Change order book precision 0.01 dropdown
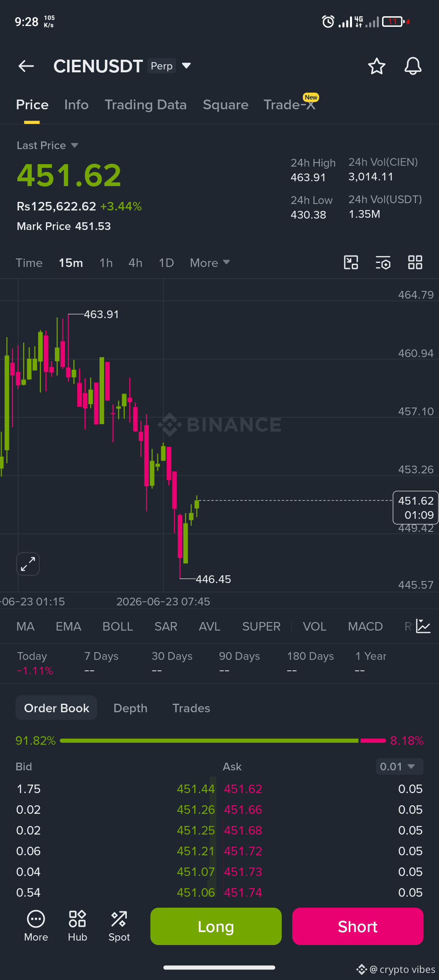439x980 pixels. tap(399, 767)
